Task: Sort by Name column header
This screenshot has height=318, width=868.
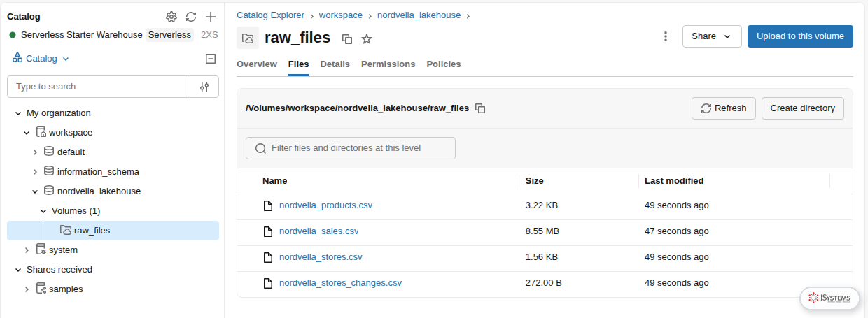Action: [x=274, y=180]
